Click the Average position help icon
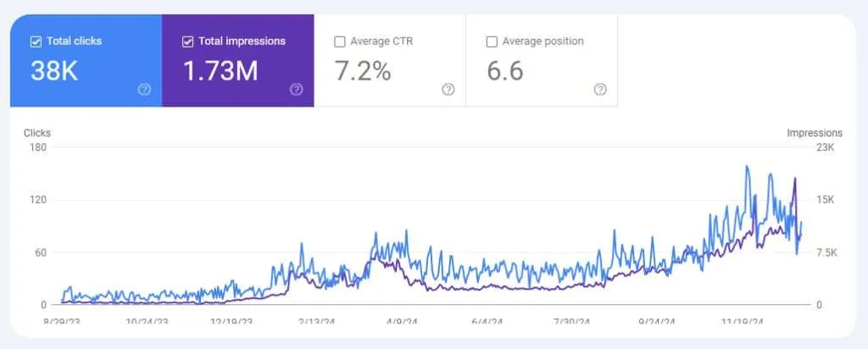 coord(600,89)
